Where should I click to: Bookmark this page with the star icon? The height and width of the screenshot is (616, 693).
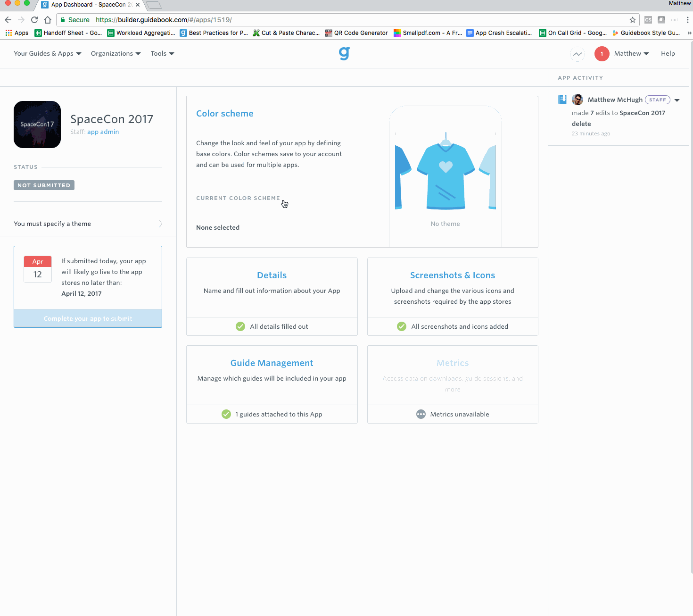pos(633,20)
